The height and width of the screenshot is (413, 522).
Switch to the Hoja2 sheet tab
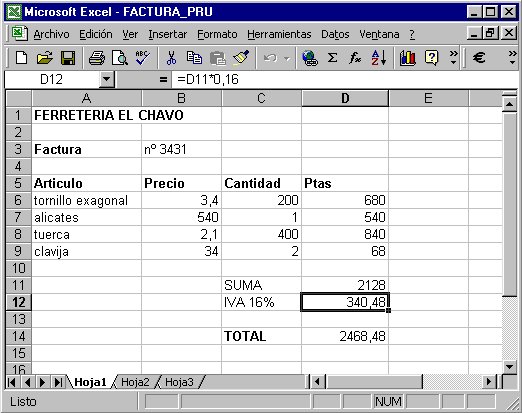(x=135, y=382)
